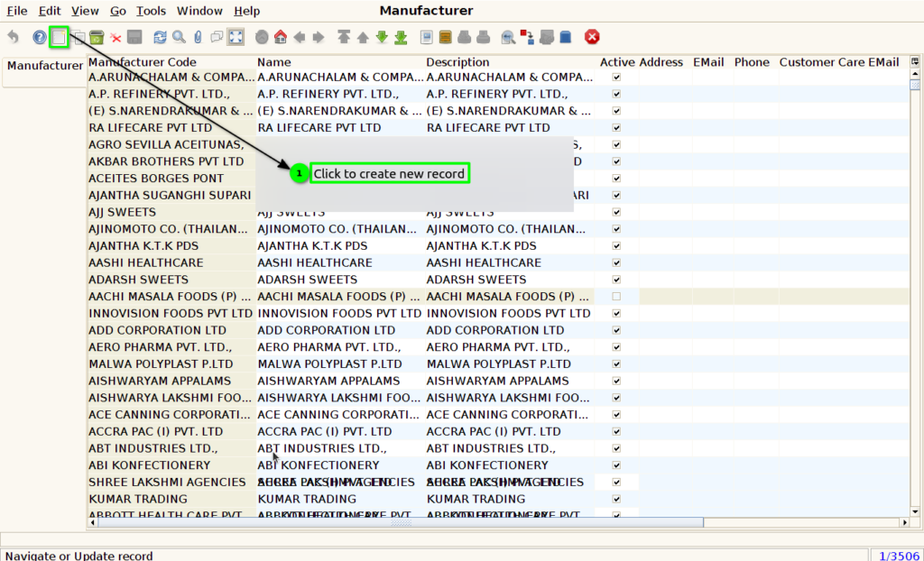Go to next record green arrow

click(382, 37)
